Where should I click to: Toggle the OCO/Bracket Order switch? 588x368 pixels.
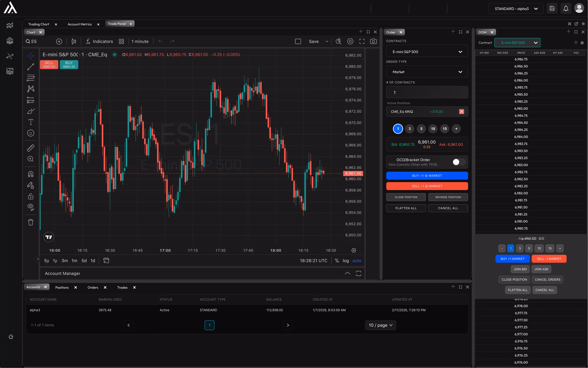pos(459,162)
